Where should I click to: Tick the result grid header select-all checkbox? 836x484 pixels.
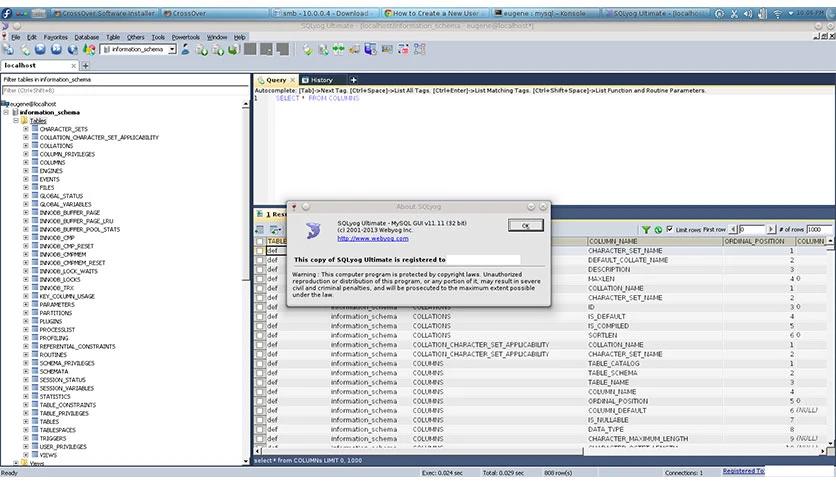tap(260, 241)
